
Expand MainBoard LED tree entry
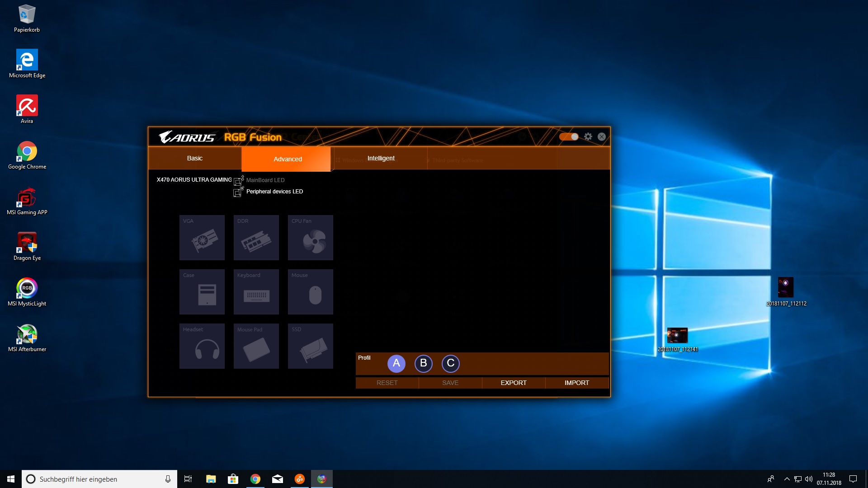(265, 180)
